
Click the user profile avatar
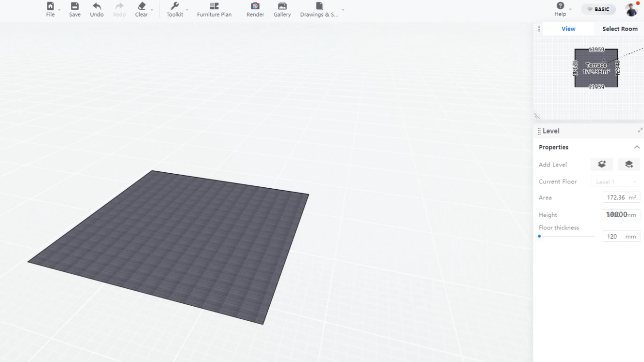[x=631, y=9]
